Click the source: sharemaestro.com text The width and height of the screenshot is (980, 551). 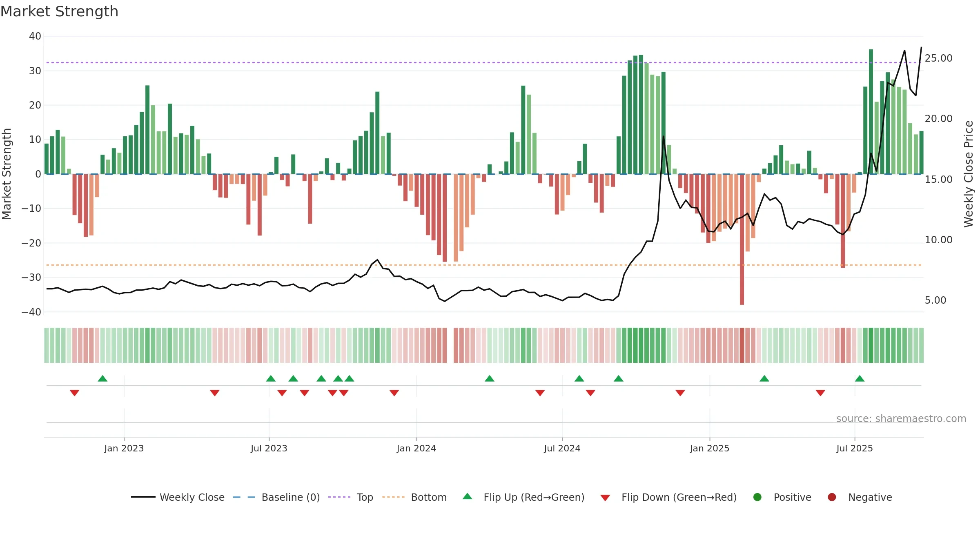click(901, 418)
